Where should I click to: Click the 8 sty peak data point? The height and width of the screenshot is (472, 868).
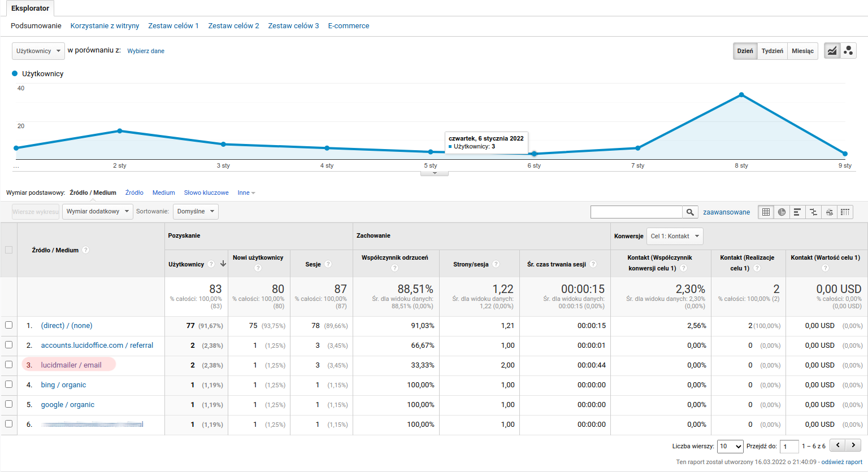[741, 95]
